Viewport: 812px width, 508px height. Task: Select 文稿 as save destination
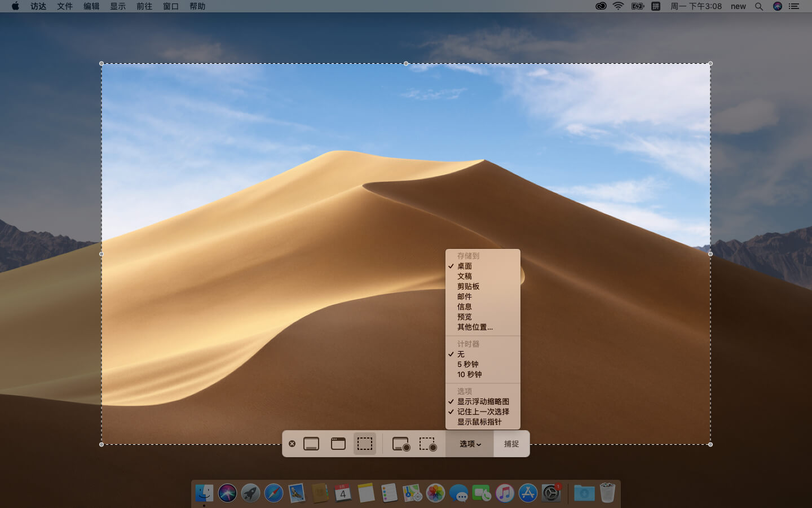pos(483,276)
